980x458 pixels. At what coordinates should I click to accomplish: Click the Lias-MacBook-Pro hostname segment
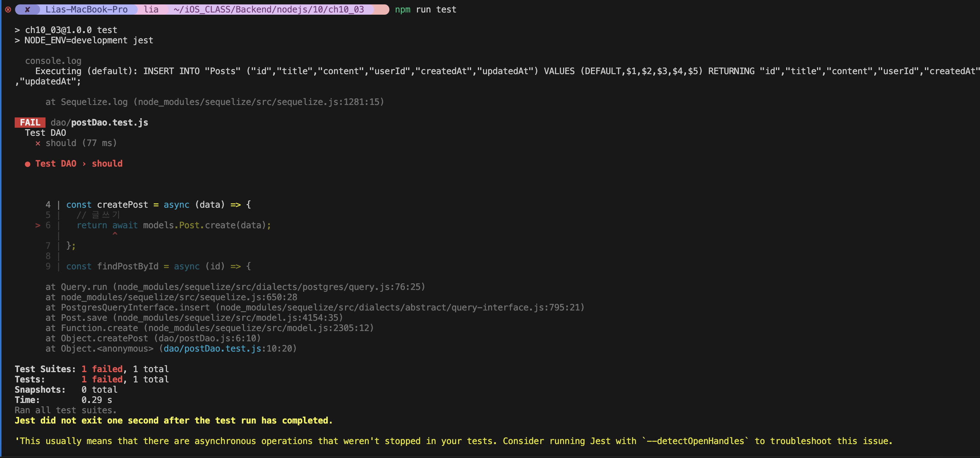click(x=86, y=10)
